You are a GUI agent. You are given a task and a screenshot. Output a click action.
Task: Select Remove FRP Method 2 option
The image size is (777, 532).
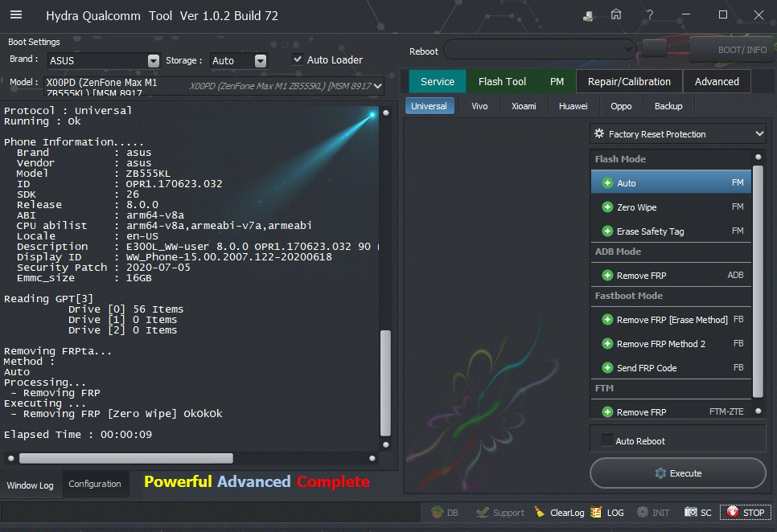[671, 343]
